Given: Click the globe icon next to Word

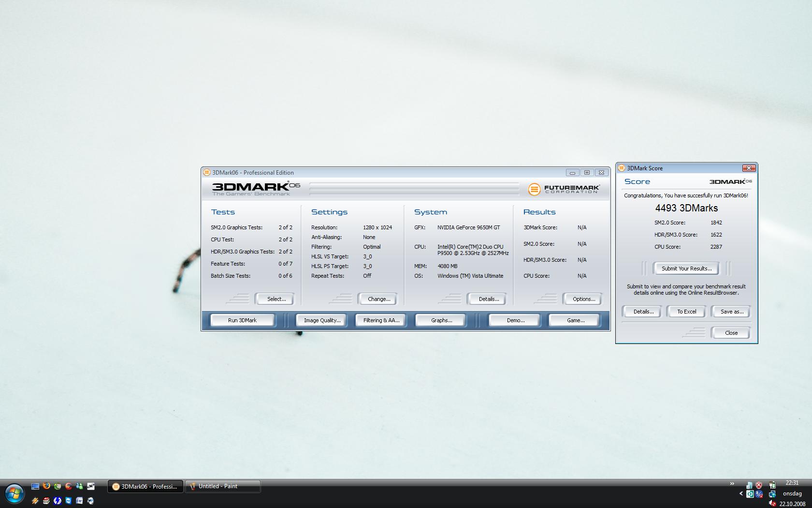Looking at the screenshot, I should coord(90,501).
